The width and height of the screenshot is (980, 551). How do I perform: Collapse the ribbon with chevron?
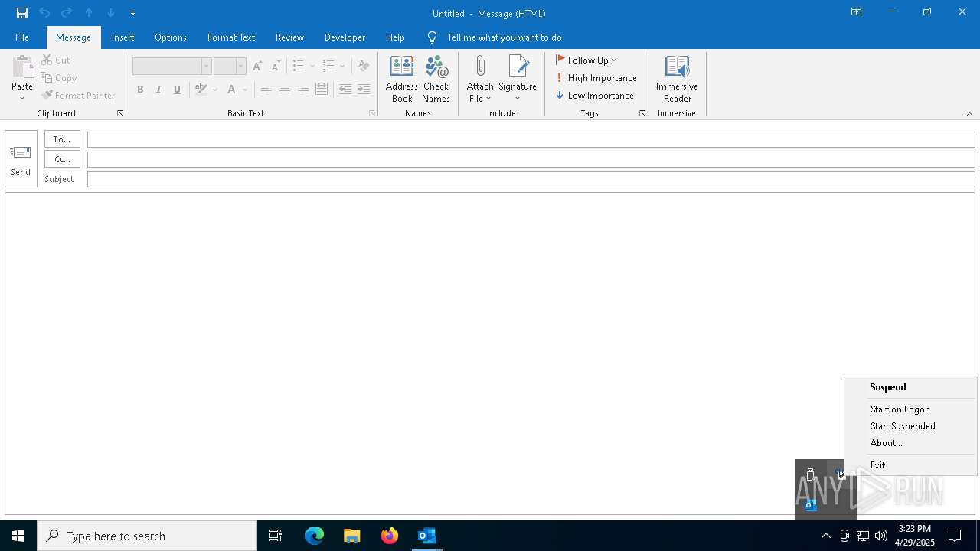pyautogui.click(x=969, y=114)
